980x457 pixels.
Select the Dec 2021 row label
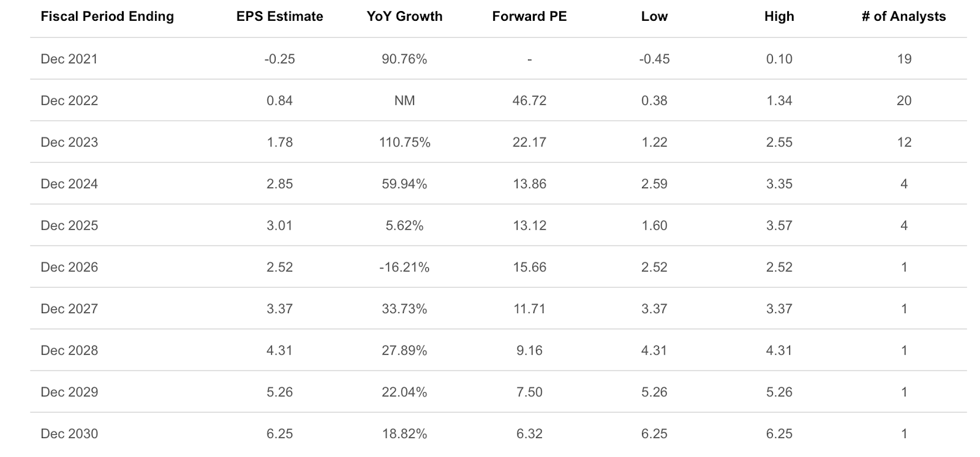click(69, 59)
